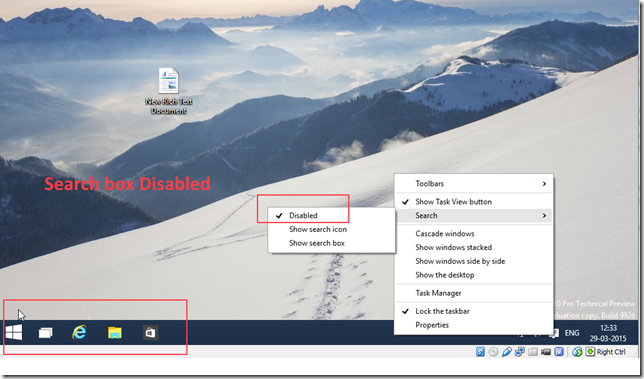Select the New Rich Text Document desktop icon
Viewport: 644px width, 379px height.
point(168,91)
